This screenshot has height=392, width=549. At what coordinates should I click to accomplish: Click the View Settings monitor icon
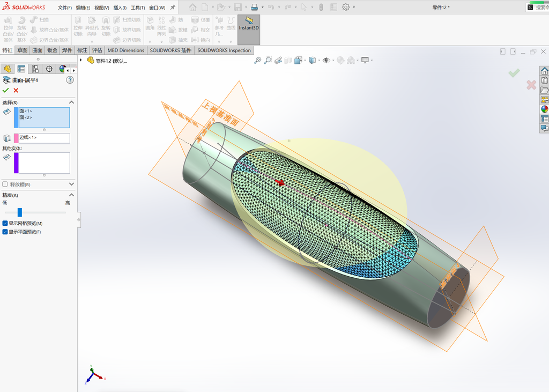[x=365, y=60]
